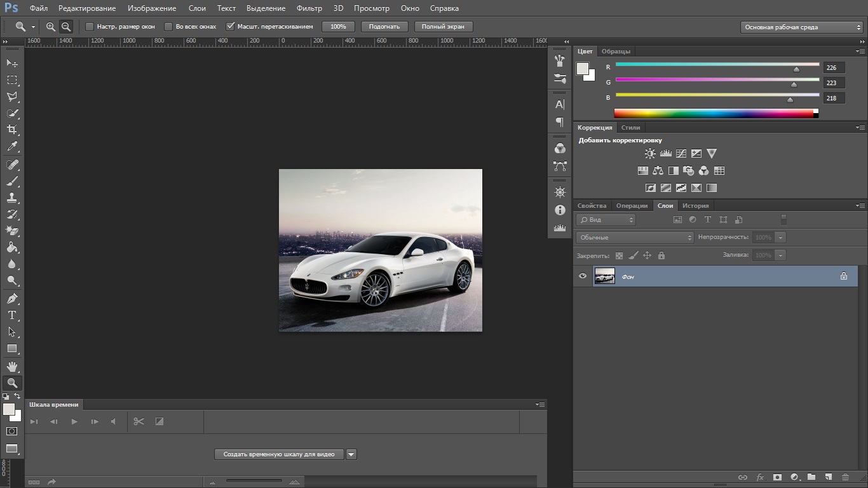Select the Move tool
Screen dimensions: 868x488
[12, 63]
